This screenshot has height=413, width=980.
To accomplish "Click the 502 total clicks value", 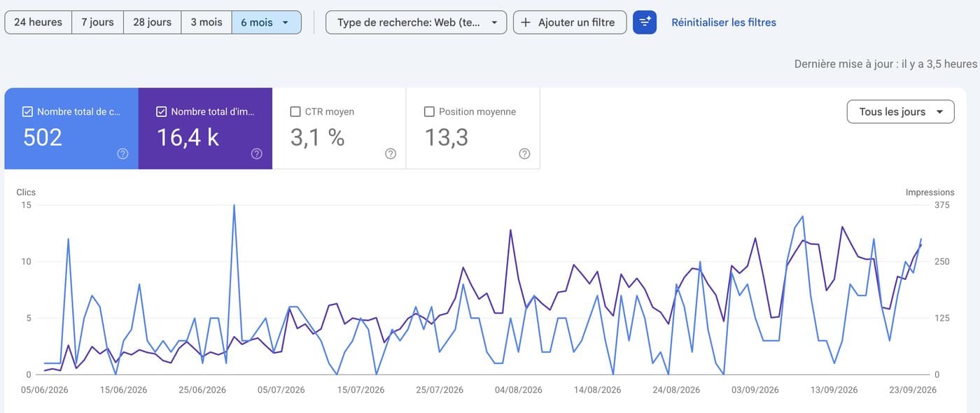I will click(x=43, y=137).
